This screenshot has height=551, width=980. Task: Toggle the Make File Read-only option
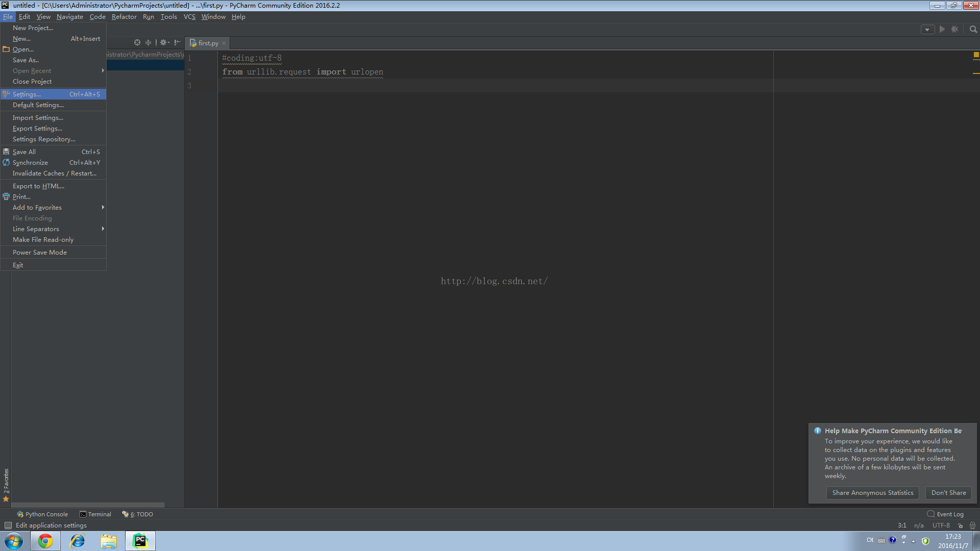pyautogui.click(x=42, y=239)
